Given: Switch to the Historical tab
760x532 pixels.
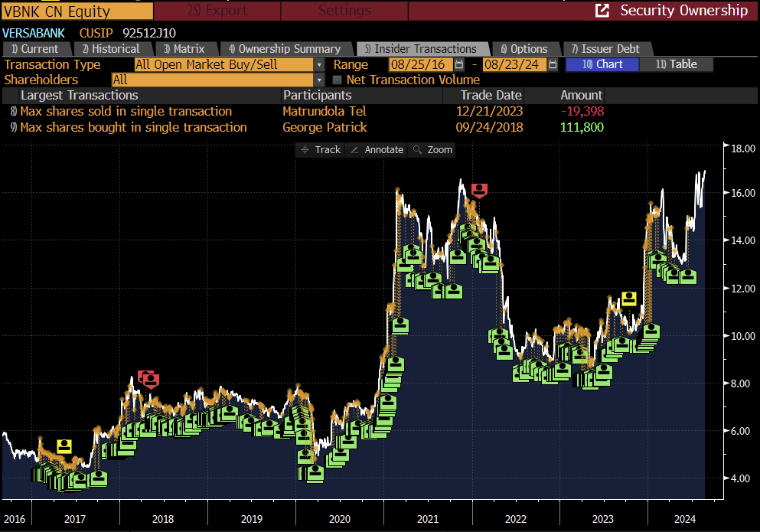Looking at the screenshot, I should coord(113,49).
